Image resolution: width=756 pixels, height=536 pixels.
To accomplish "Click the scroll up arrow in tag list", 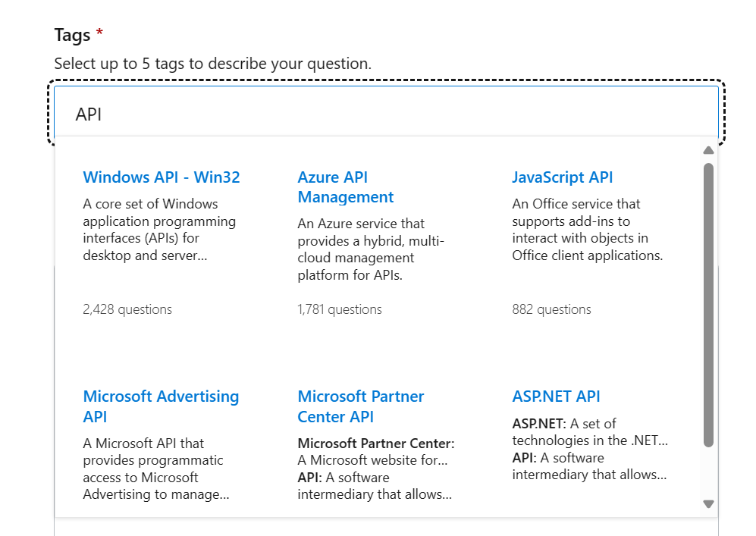I will tap(708, 150).
